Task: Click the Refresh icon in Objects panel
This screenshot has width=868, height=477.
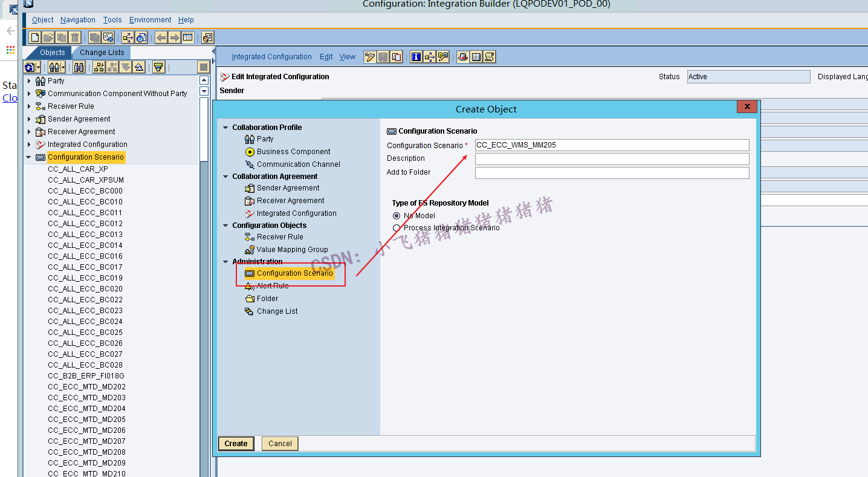Action: click(30, 67)
